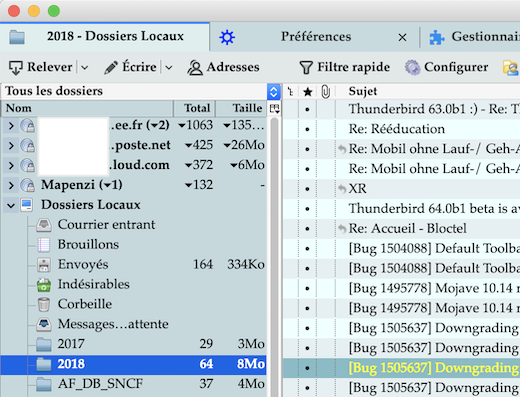Sort by the attachment paperclip column
Image resolution: width=520 pixels, height=397 pixels.
[326, 92]
